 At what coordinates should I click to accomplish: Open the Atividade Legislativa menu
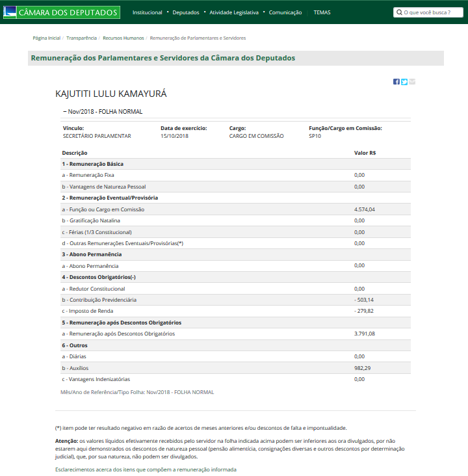pos(233,12)
